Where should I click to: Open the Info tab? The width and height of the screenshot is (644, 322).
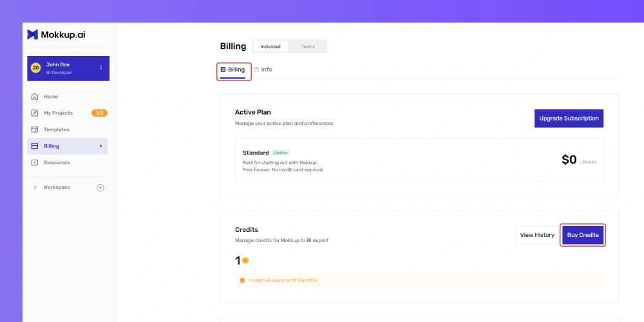263,70
